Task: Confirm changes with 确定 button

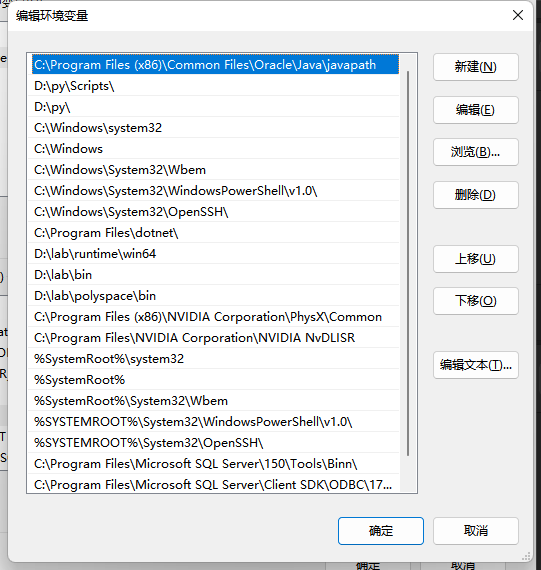Action: (x=381, y=531)
